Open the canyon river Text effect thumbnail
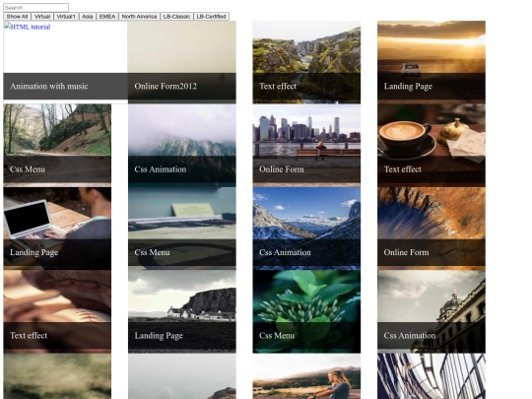532x399 pixels. pos(306,62)
